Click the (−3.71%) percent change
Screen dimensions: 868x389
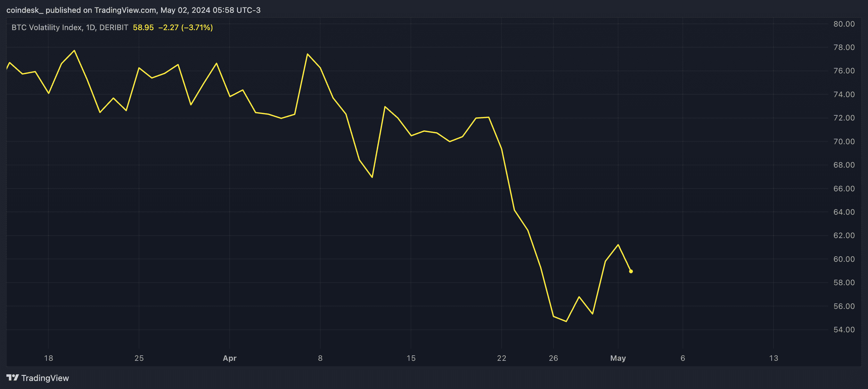(197, 27)
